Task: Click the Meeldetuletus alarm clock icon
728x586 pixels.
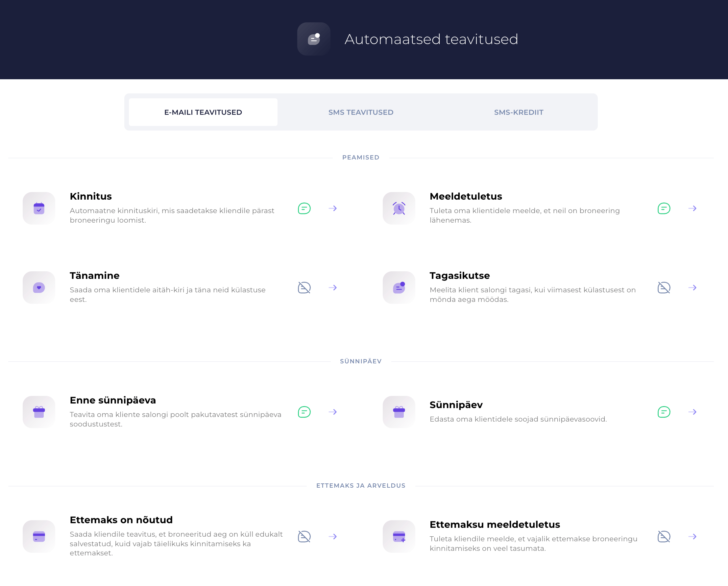Action: coord(399,208)
